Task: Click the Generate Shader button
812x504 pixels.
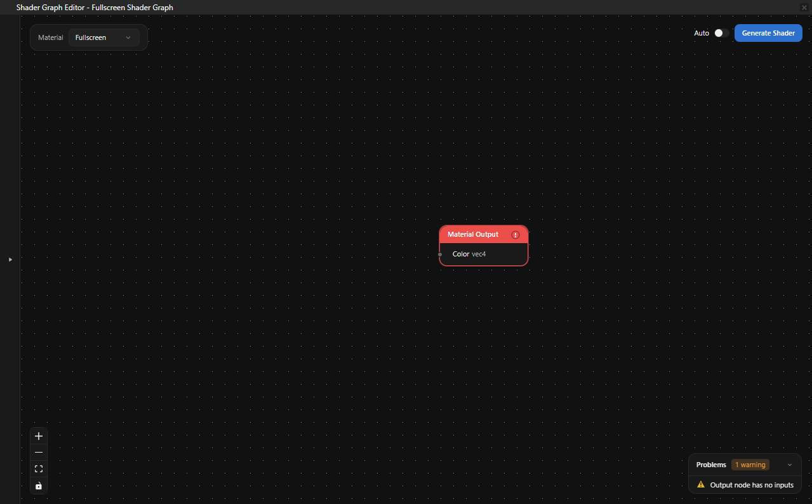Action: 768,33
